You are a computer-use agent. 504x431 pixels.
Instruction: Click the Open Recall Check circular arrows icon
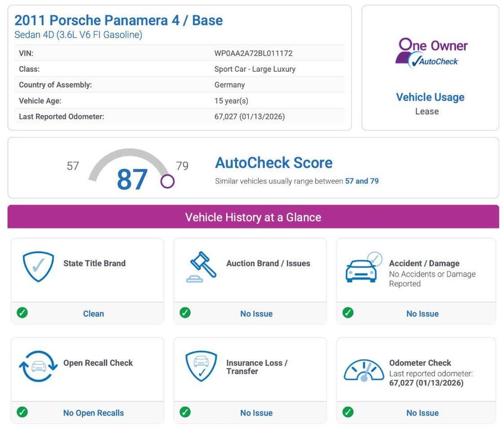38,366
